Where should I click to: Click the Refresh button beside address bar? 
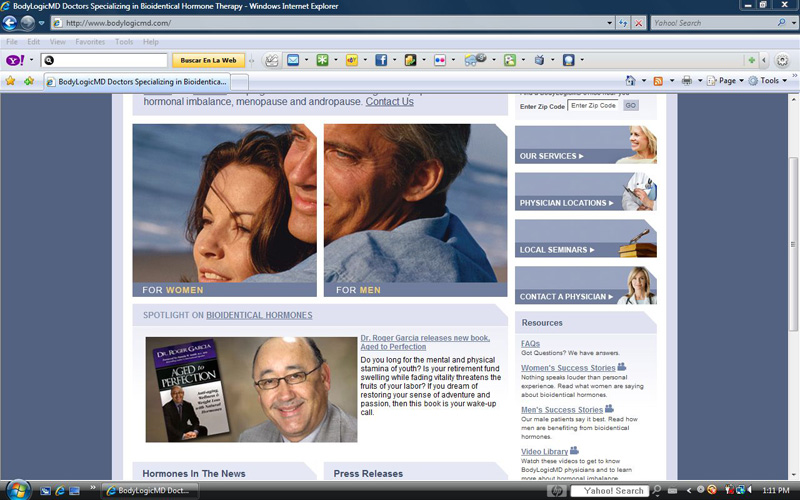pyautogui.click(x=625, y=23)
